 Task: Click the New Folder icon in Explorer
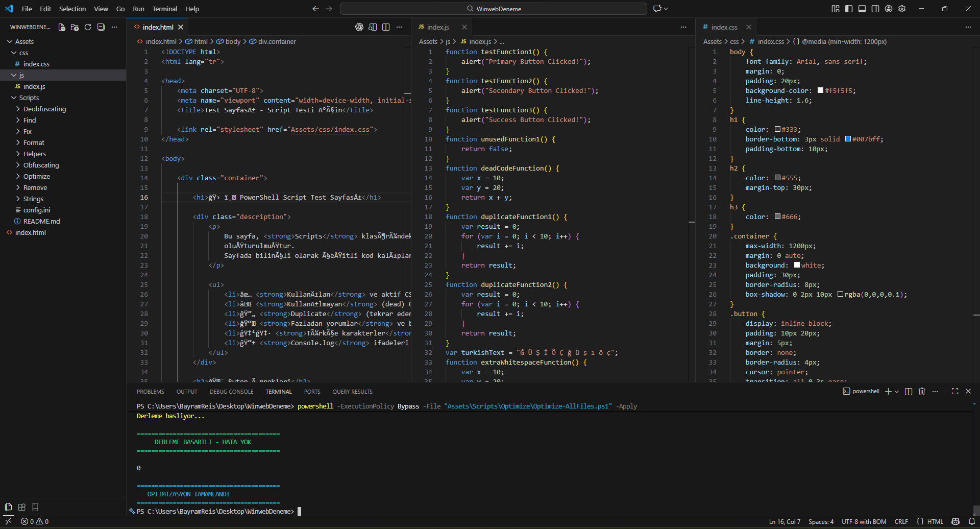75,27
